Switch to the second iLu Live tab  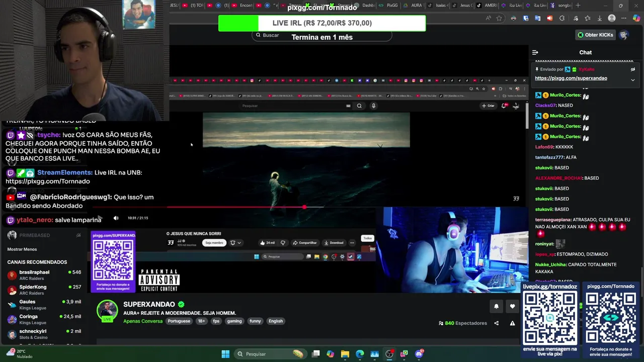tap(535, 6)
